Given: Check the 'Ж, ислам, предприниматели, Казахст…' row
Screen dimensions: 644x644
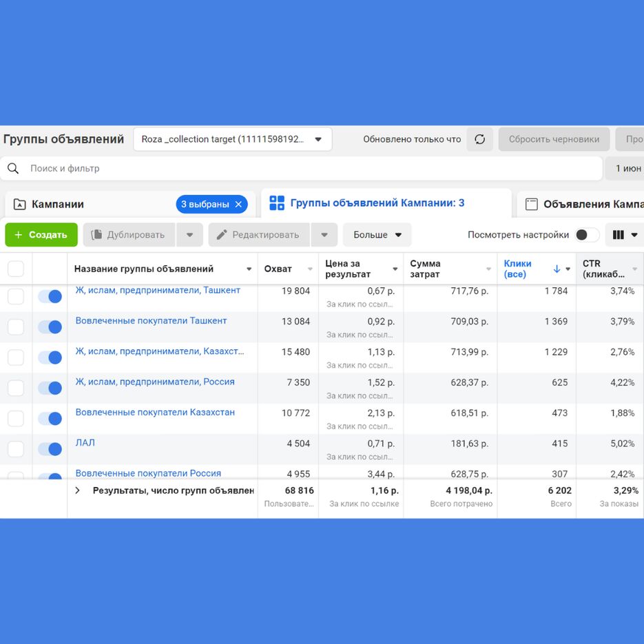Looking at the screenshot, I should click(16, 357).
